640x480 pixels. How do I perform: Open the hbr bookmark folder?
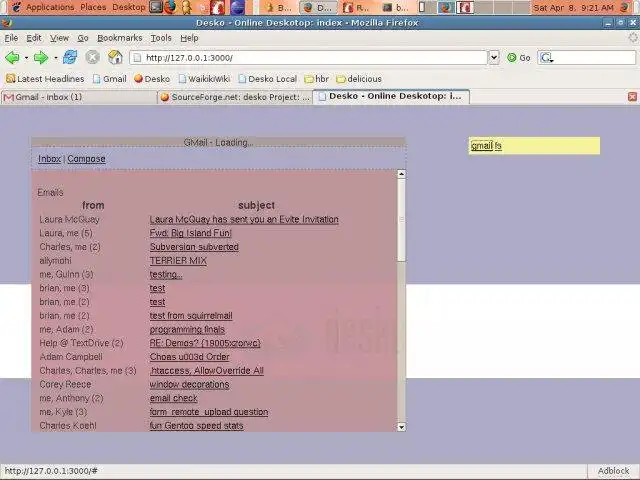tap(317, 79)
